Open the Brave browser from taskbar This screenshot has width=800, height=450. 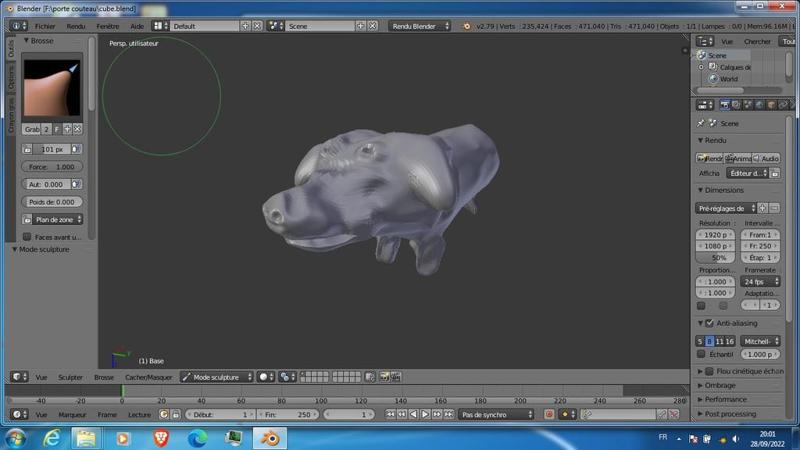pyautogui.click(x=161, y=438)
